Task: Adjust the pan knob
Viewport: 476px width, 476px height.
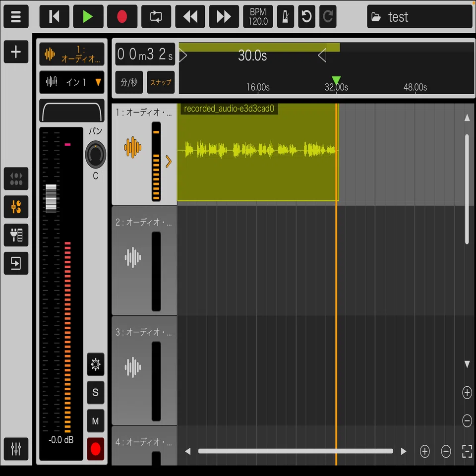Action: click(x=95, y=155)
